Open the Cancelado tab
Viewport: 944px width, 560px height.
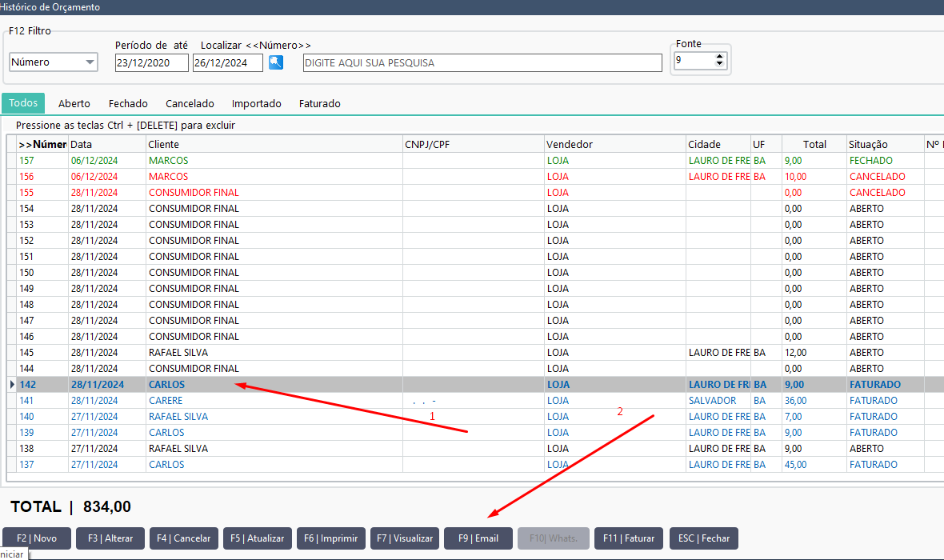190,103
